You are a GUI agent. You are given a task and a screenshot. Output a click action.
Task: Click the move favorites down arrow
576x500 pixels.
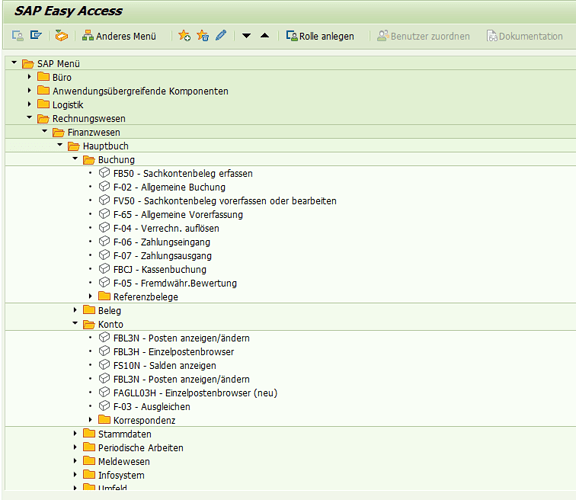(246, 36)
